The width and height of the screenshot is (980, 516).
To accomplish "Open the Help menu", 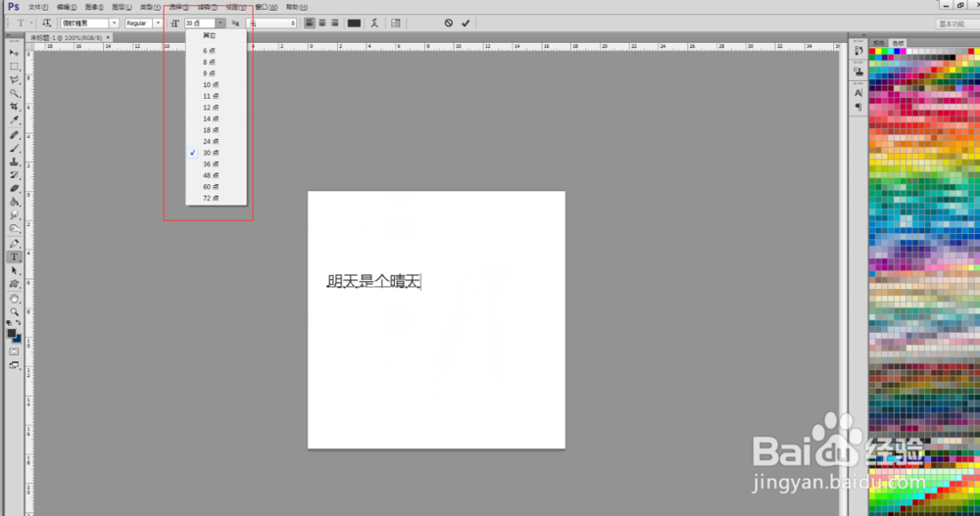I will coord(296,7).
